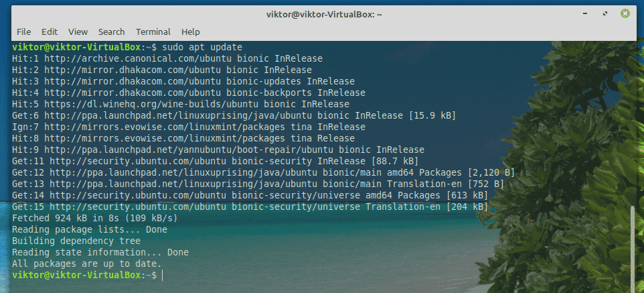Open the Edit menu
The width and height of the screenshot is (644, 293).
tap(50, 32)
